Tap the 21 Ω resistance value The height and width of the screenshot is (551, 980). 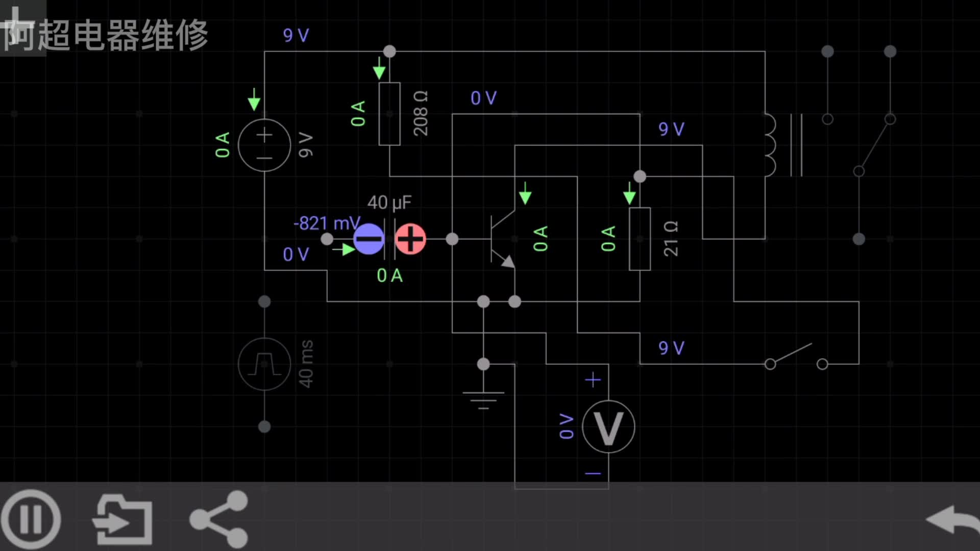[x=671, y=239]
